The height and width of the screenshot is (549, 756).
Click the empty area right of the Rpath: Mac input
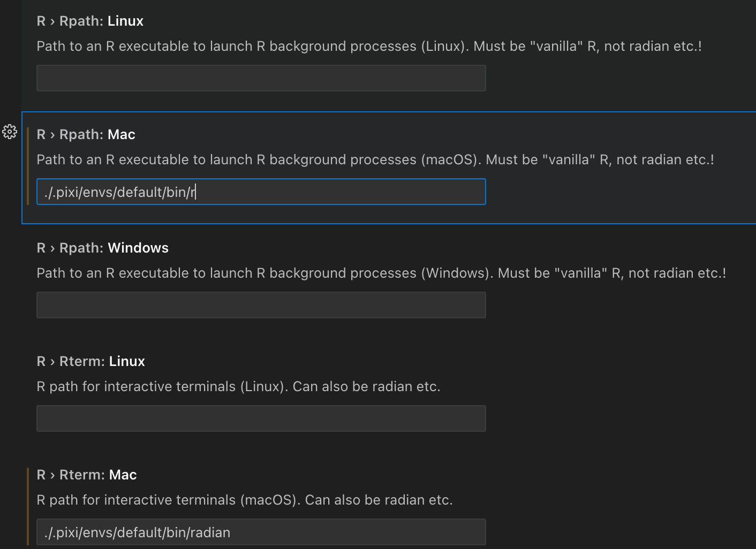click(x=620, y=192)
